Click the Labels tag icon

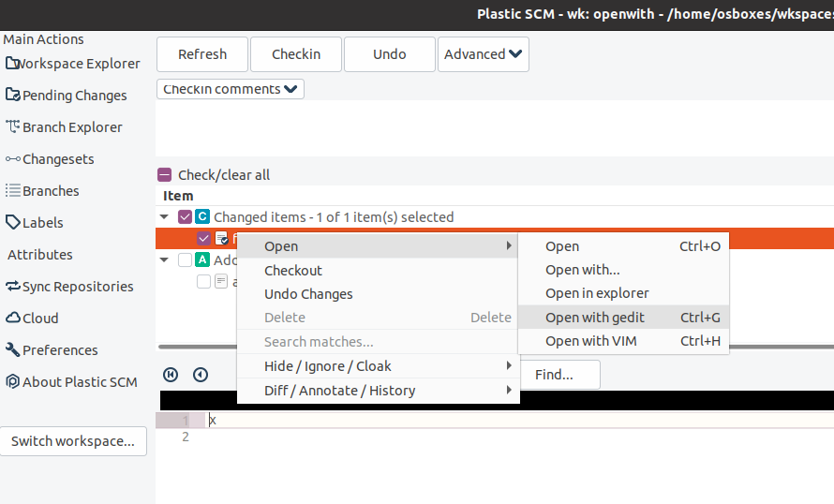[13, 222]
